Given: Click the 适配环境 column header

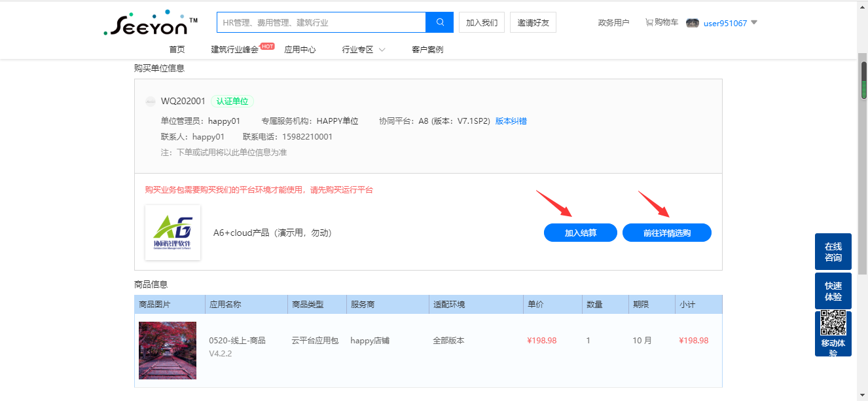Looking at the screenshot, I should [x=475, y=305].
